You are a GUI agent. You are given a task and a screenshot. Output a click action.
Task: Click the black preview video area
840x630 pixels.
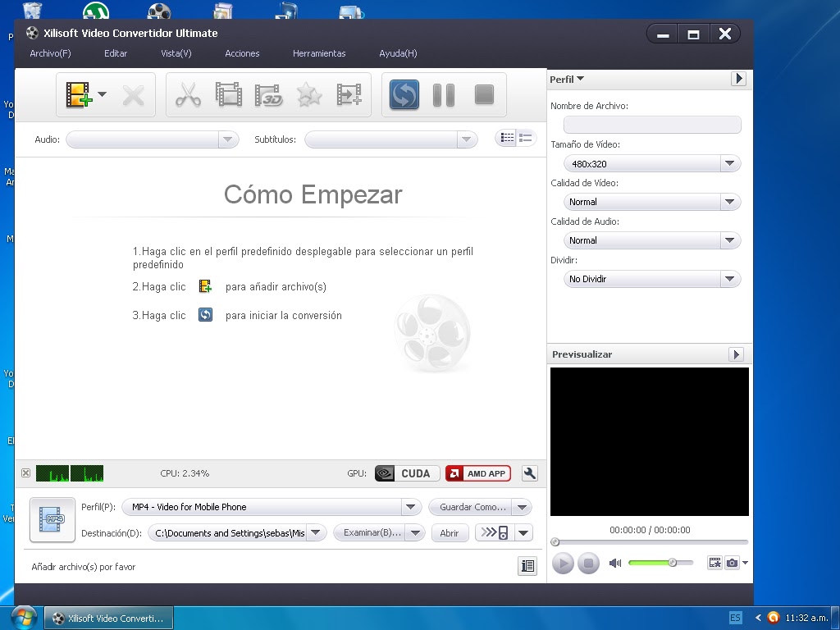[650, 441]
